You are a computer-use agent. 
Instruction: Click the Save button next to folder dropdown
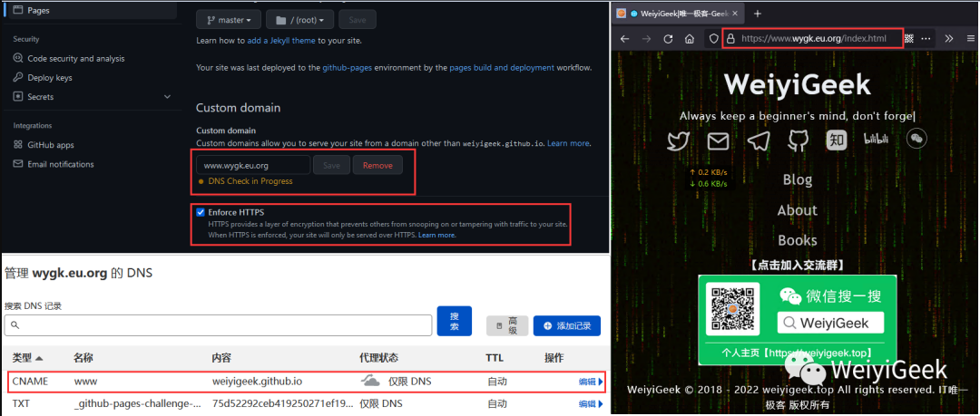[x=358, y=20]
